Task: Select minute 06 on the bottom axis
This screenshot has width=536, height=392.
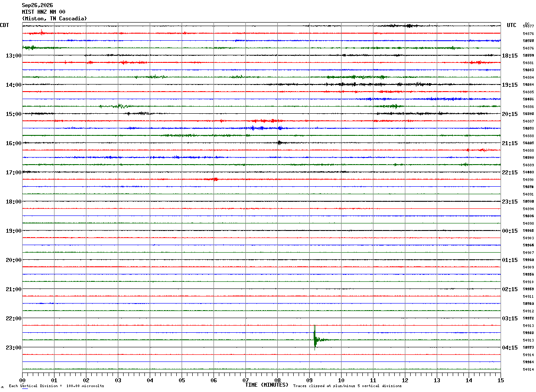Action: pyautogui.click(x=214, y=380)
